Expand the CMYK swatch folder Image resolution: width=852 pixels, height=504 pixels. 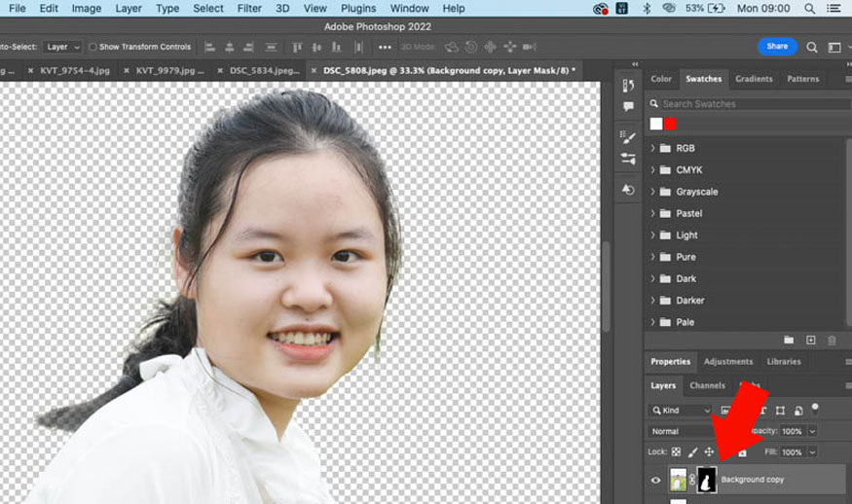pos(653,169)
